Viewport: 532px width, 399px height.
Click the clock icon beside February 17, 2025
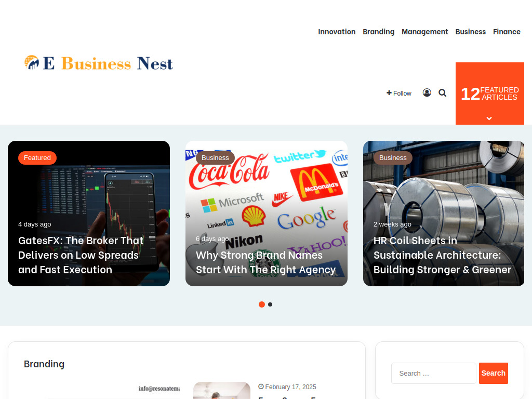point(261,387)
